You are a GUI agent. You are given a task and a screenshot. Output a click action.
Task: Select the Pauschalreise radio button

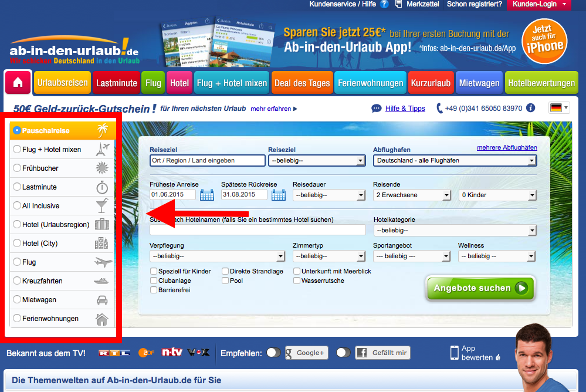coord(17,130)
